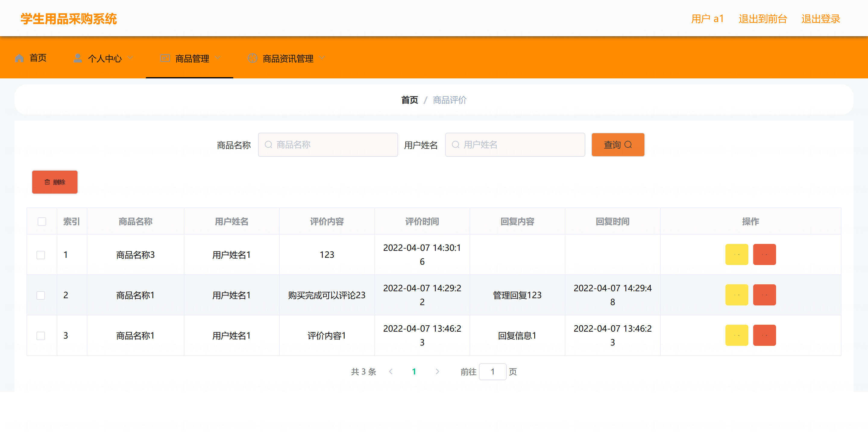This screenshot has height=442, width=868.
Task: Open the 首页 navigation menu item
Action: [31, 58]
